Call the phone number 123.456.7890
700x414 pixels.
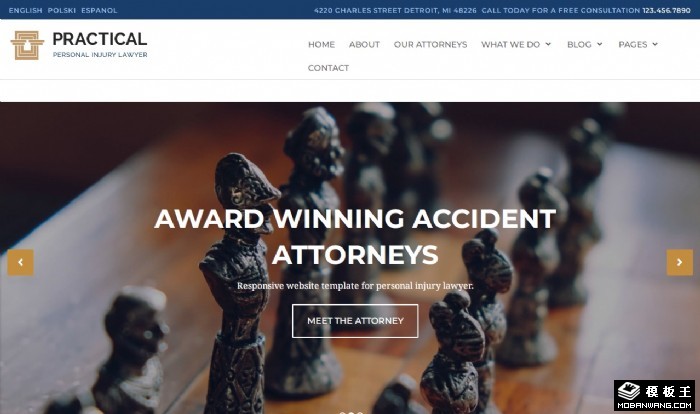pos(667,10)
